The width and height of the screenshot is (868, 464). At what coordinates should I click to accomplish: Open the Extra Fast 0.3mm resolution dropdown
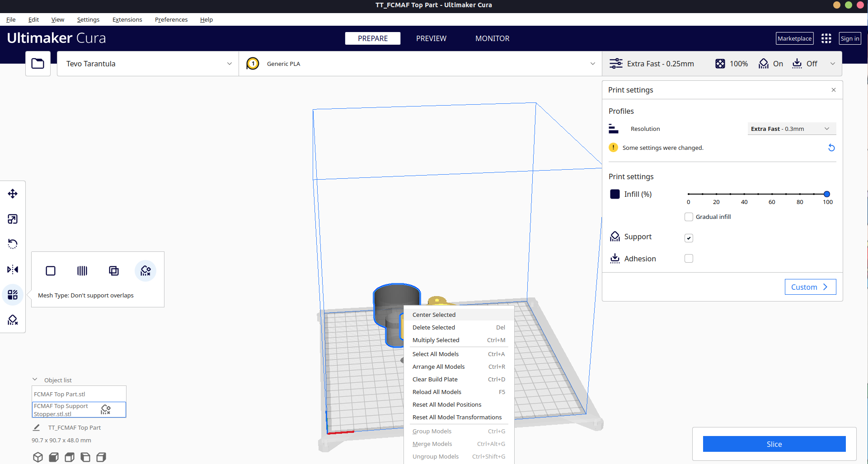(792, 129)
